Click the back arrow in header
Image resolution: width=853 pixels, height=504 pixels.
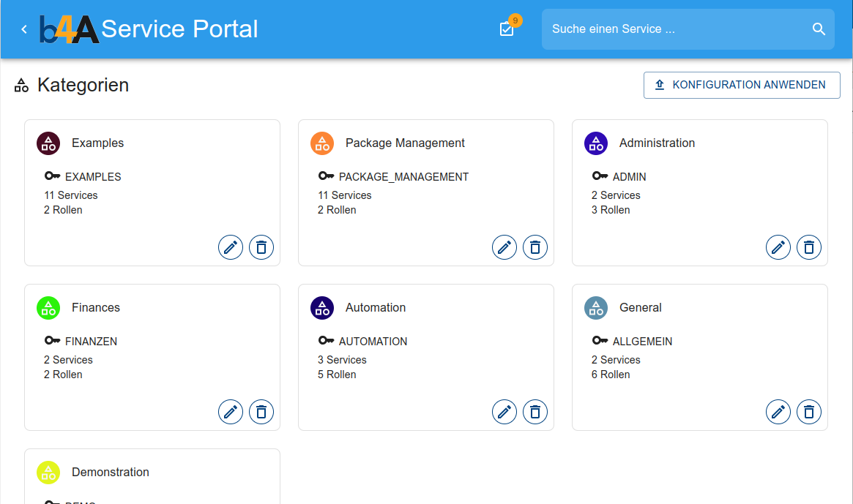pos(24,29)
